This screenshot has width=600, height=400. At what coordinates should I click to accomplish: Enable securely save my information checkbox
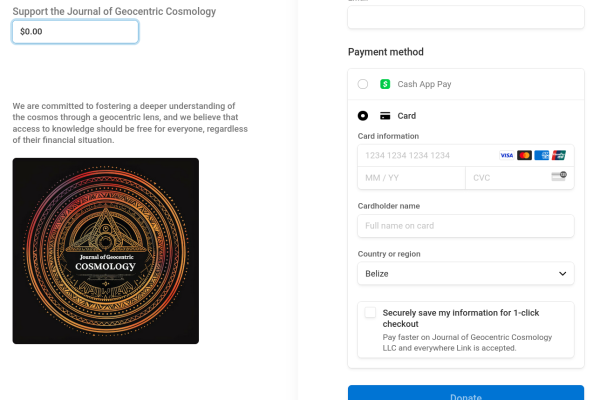(x=370, y=313)
